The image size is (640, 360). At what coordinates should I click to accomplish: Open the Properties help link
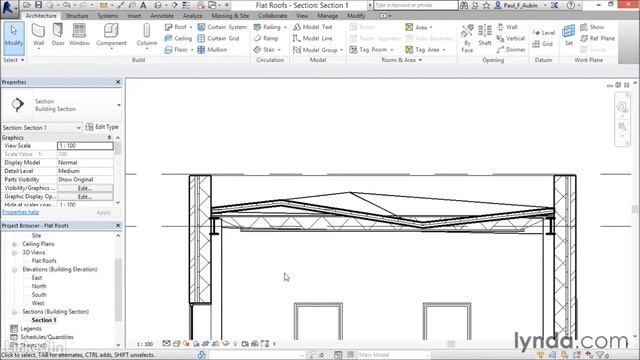20,212
